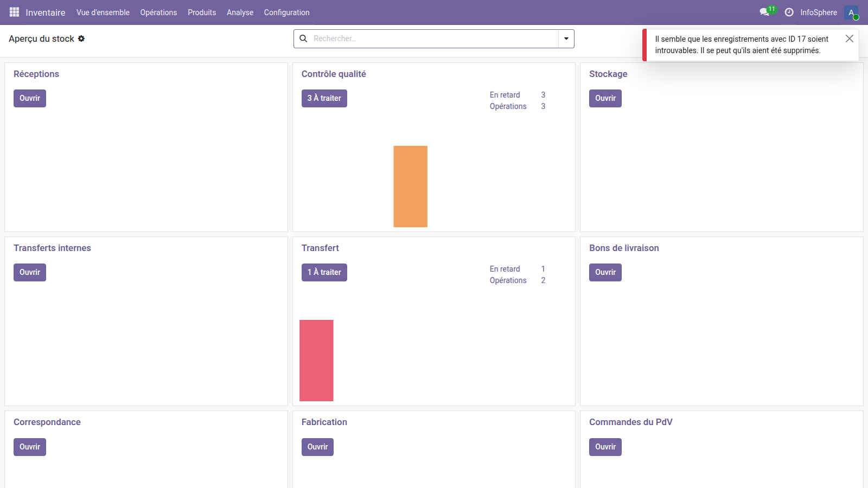Image resolution: width=868 pixels, height=488 pixels.
Task: Click the orange Contrôle qualité bar
Action: pos(410,186)
